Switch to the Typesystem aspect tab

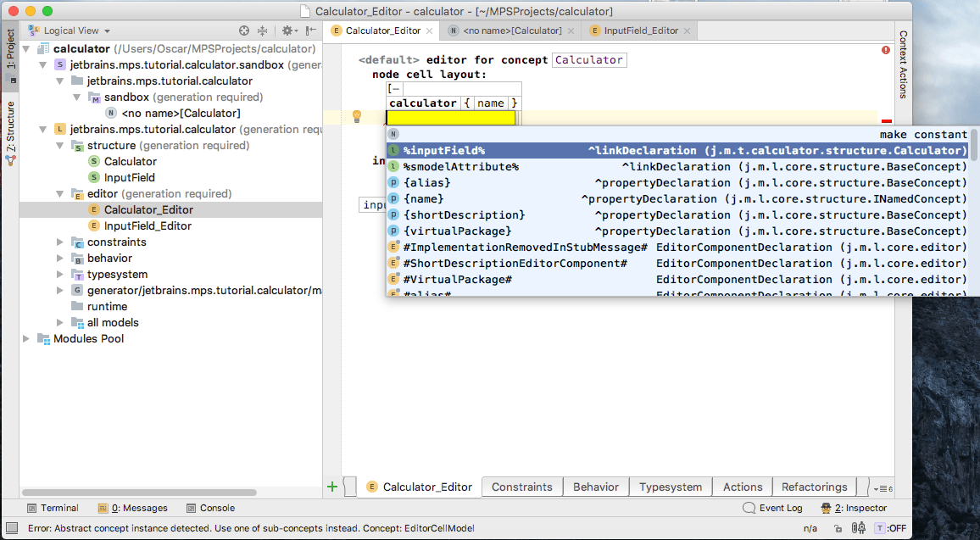[670, 487]
